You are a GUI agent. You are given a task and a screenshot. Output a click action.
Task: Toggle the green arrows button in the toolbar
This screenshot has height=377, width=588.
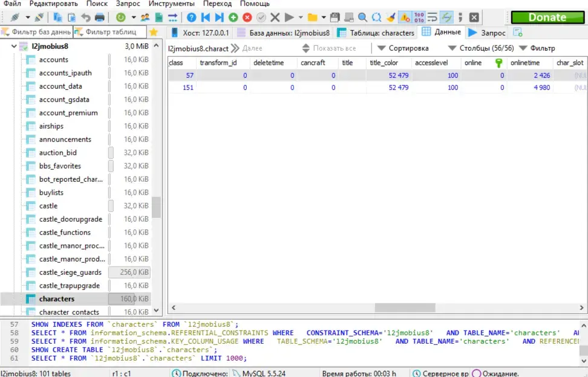tap(446, 18)
